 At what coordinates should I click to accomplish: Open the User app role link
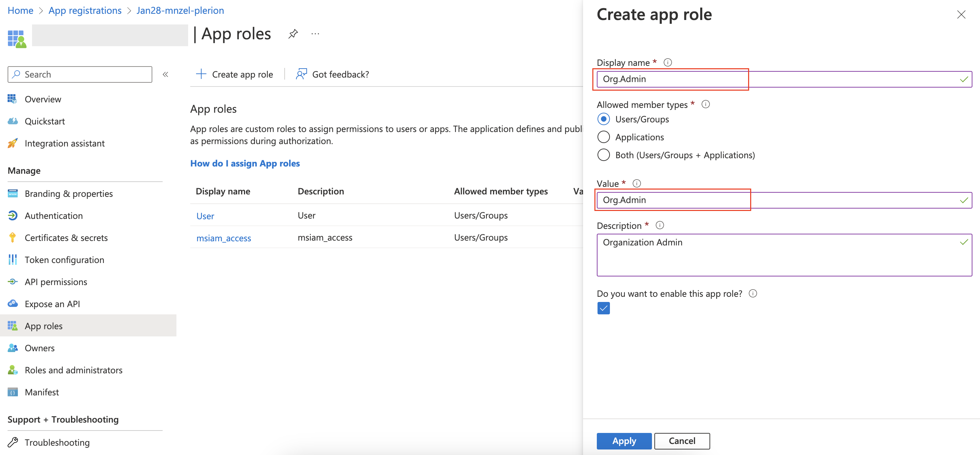point(205,216)
